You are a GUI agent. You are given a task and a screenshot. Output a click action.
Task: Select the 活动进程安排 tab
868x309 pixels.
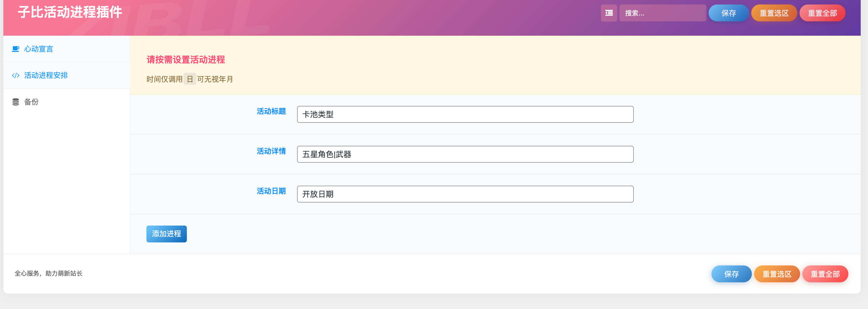pyautogui.click(x=46, y=75)
